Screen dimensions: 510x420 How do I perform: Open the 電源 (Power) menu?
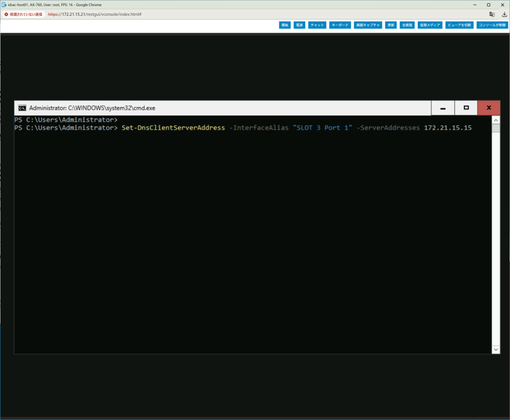pos(299,25)
